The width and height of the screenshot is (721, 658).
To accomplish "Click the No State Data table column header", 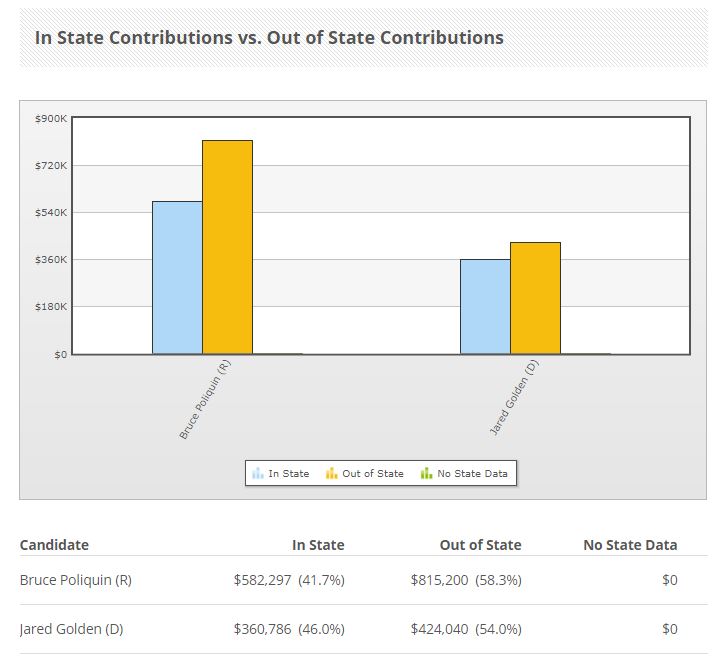I will tap(630, 545).
